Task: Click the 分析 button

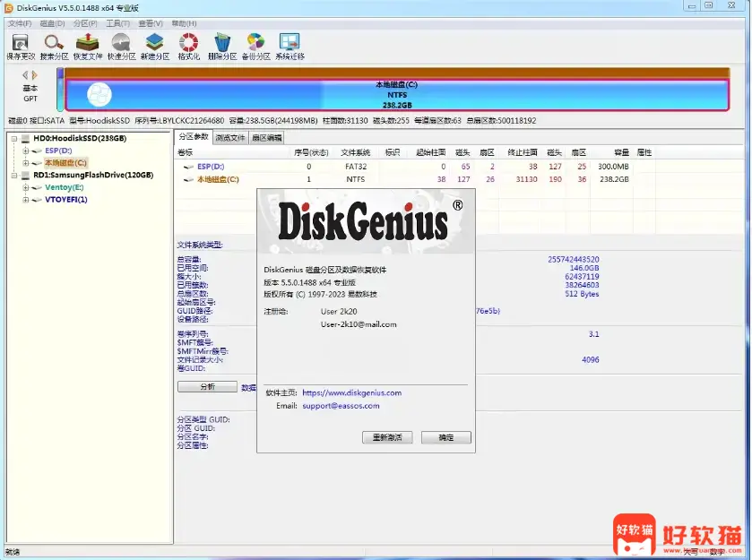Action: [207, 387]
